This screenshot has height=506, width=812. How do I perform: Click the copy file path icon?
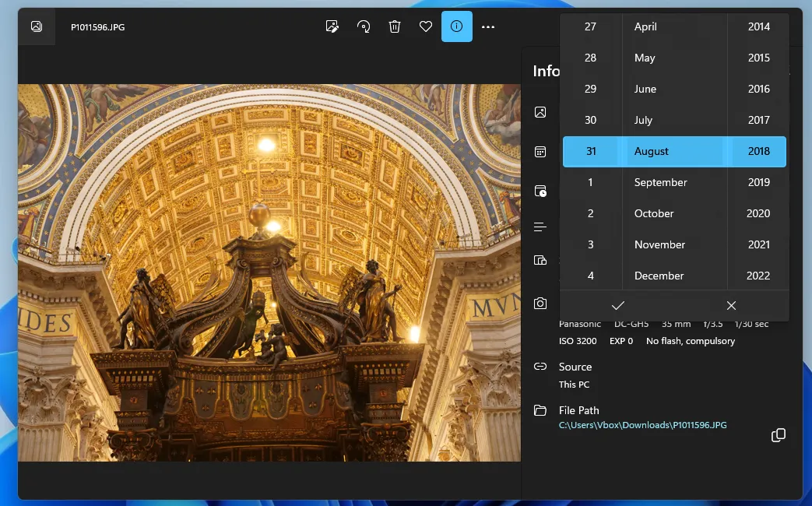(778, 434)
